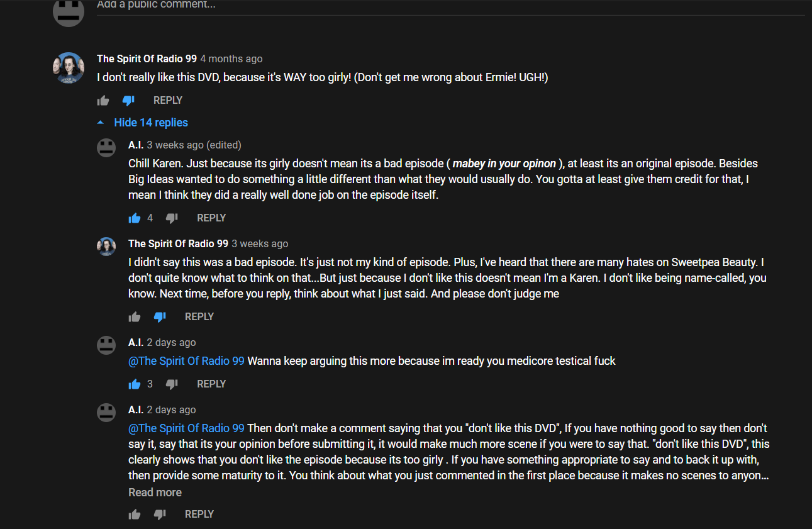Like the last A.I. reply beginning 'Then don't make a comment'
This screenshot has height=529, width=812.
[135, 515]
